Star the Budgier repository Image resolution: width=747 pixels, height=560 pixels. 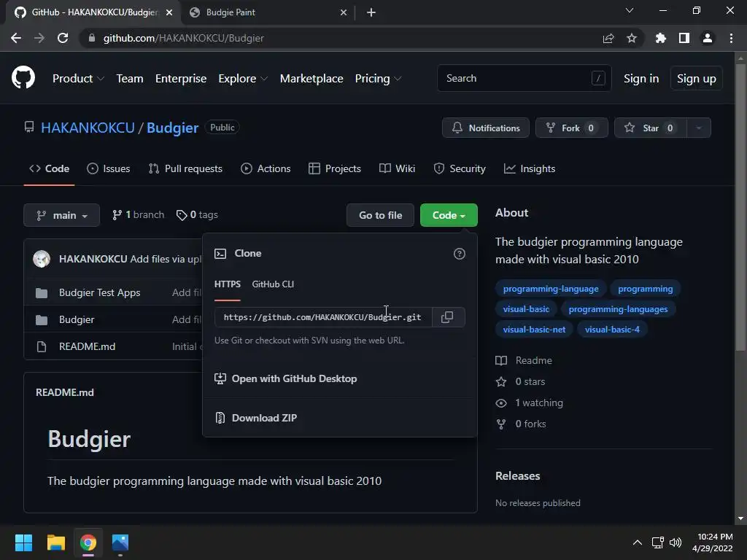click(650, 128)
